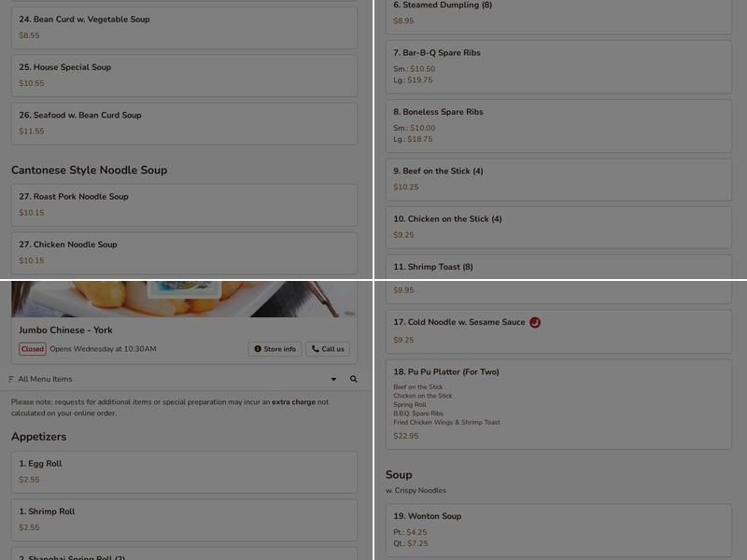This screenshot has width=747, height=560.
Task: Click the Closed status badge
Action: (x=33, y=349)
